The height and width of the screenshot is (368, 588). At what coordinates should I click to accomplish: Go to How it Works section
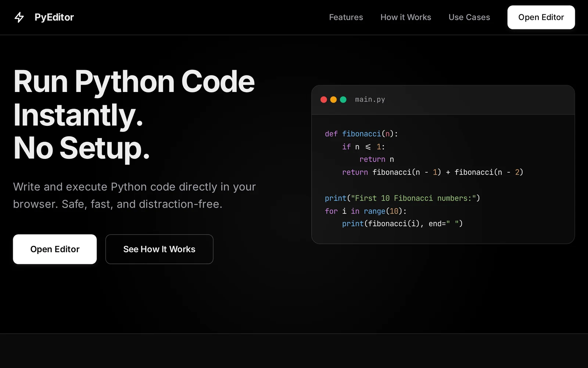406,17
